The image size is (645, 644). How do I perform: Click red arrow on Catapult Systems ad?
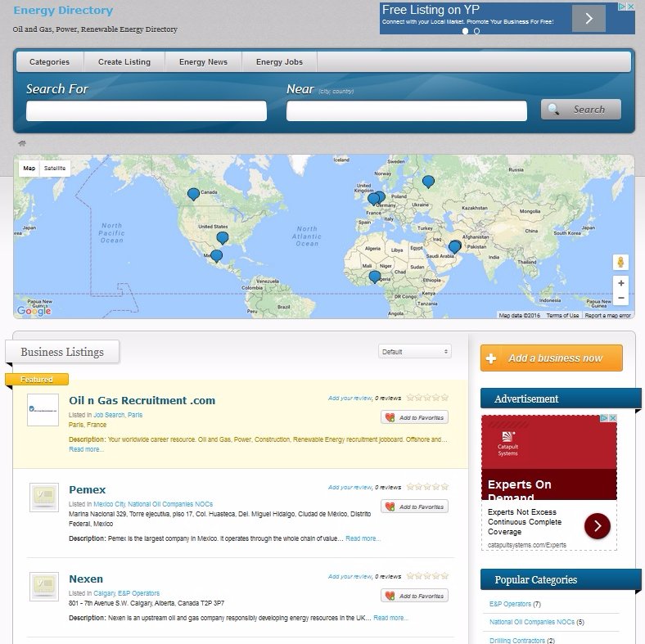pyautogui.click(x=598, y=525)
